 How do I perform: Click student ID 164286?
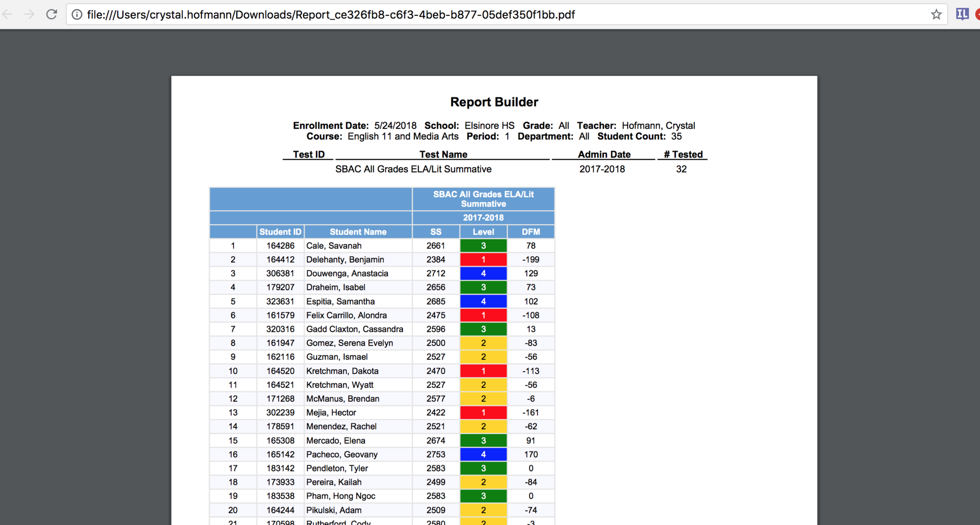[x=280, y=246]
